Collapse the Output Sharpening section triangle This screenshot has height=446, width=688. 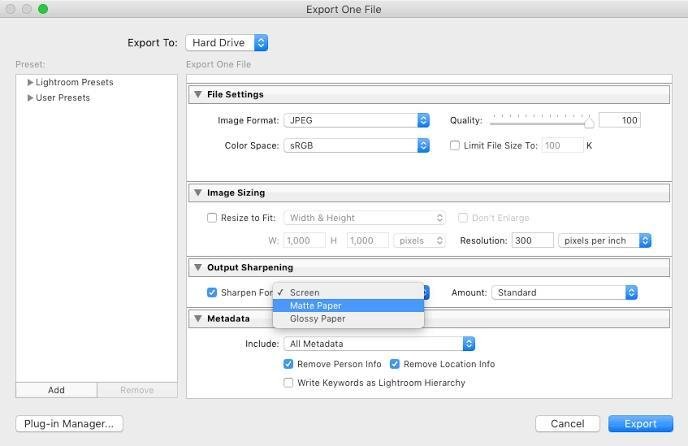(x=198, y=268)
